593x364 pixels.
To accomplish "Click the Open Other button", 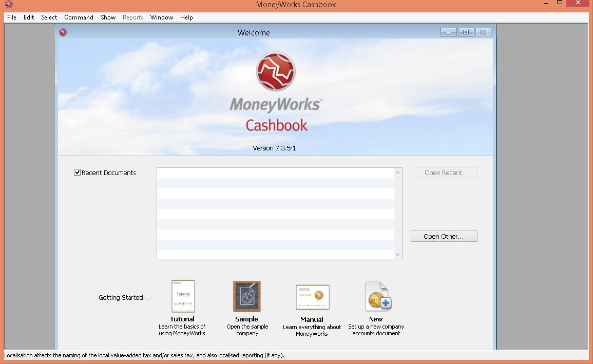I will pos(443,236).
